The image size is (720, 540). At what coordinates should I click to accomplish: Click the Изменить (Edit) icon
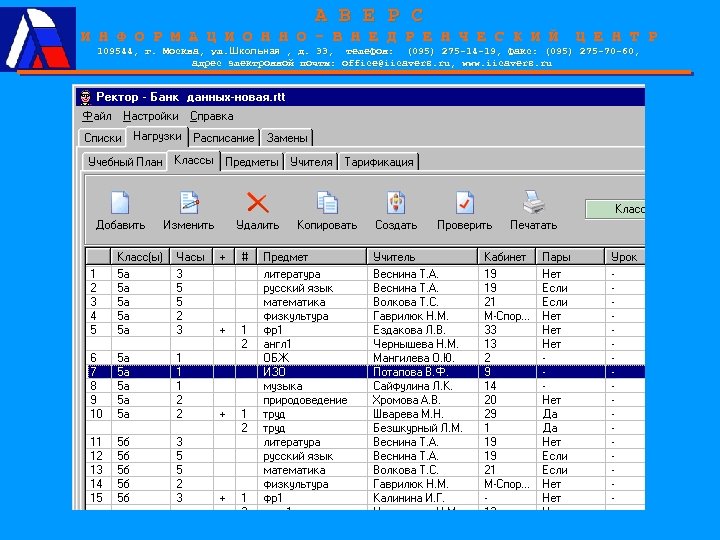click(189, 202)
